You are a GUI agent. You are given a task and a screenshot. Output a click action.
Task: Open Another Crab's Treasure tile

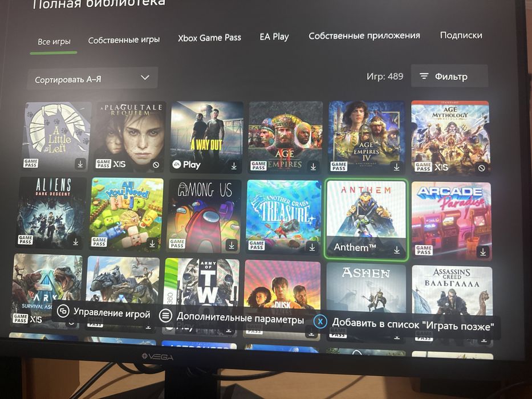pyautogui.click(x=283, y=217)
